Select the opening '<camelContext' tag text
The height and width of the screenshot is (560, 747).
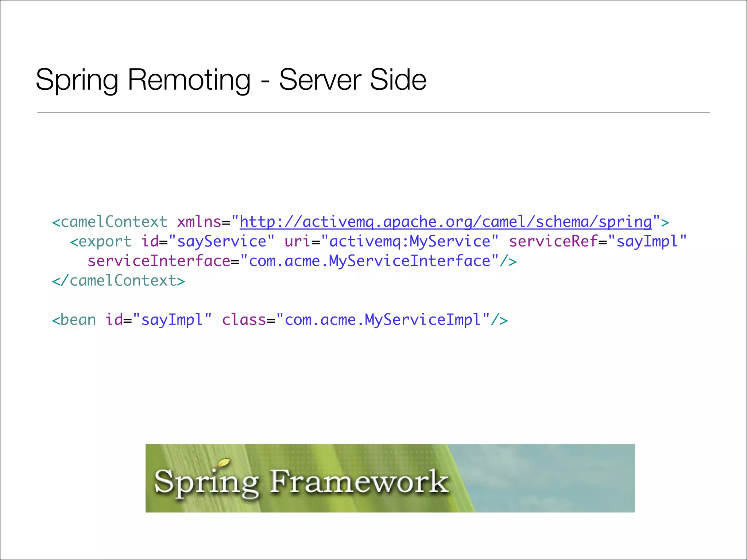click(x=109, y=222)
